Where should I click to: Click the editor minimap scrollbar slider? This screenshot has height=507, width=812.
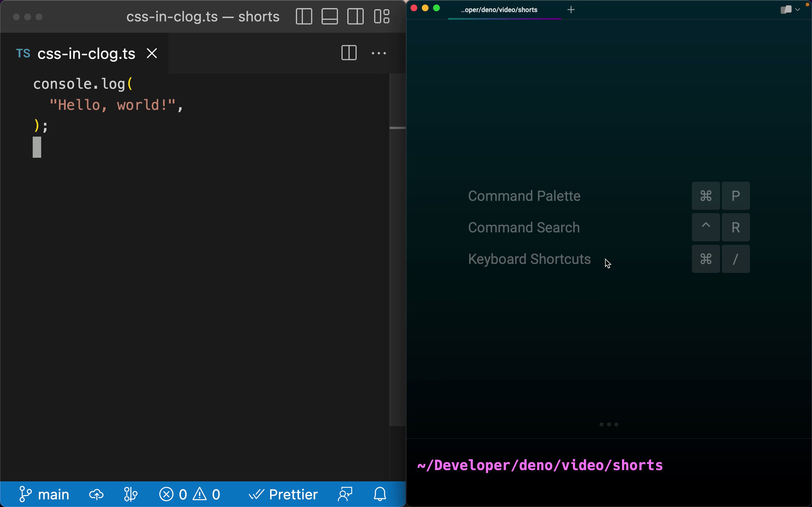tap(397, 128)
